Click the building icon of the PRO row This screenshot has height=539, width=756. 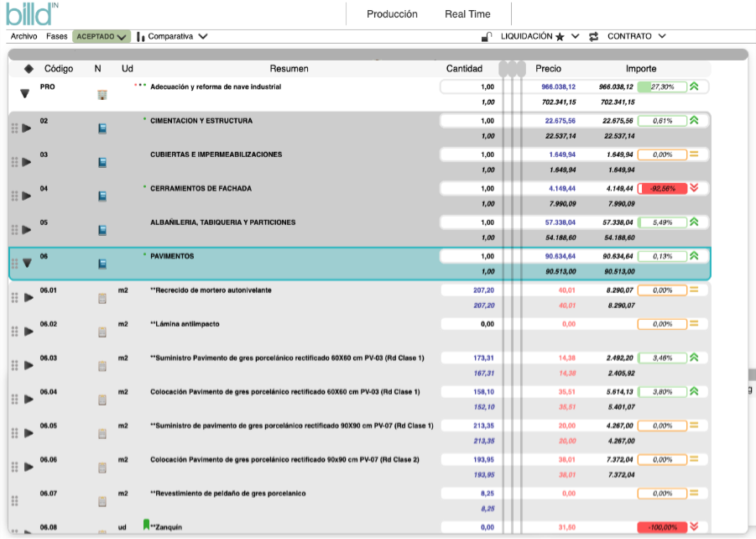coord(102,95)
